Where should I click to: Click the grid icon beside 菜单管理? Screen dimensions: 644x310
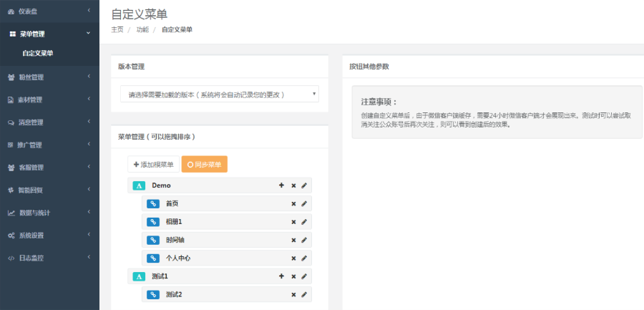point(12,34)
